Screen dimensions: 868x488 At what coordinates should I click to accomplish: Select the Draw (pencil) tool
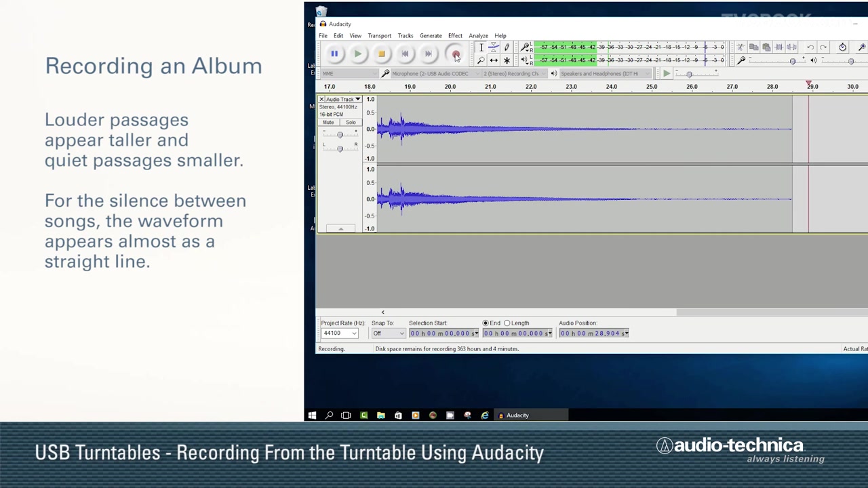click(x=507, y=47)
